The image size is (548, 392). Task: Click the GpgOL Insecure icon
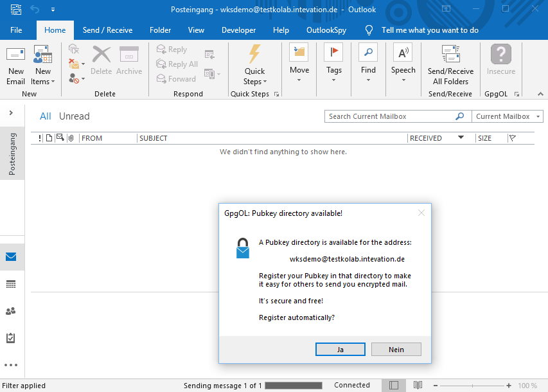click(x=500, y=54)
